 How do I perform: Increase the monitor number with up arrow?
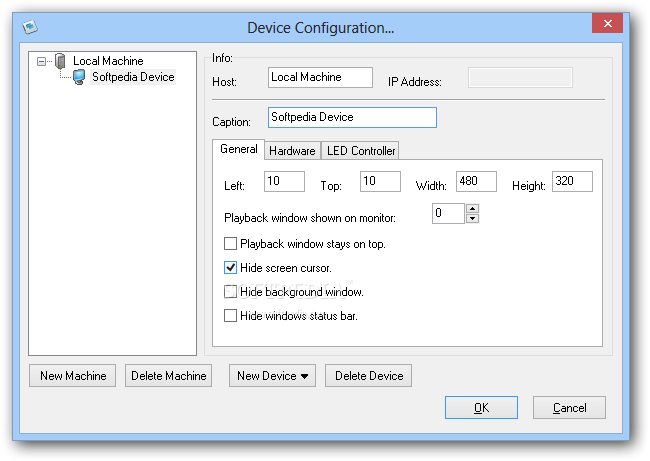(473, 209)
